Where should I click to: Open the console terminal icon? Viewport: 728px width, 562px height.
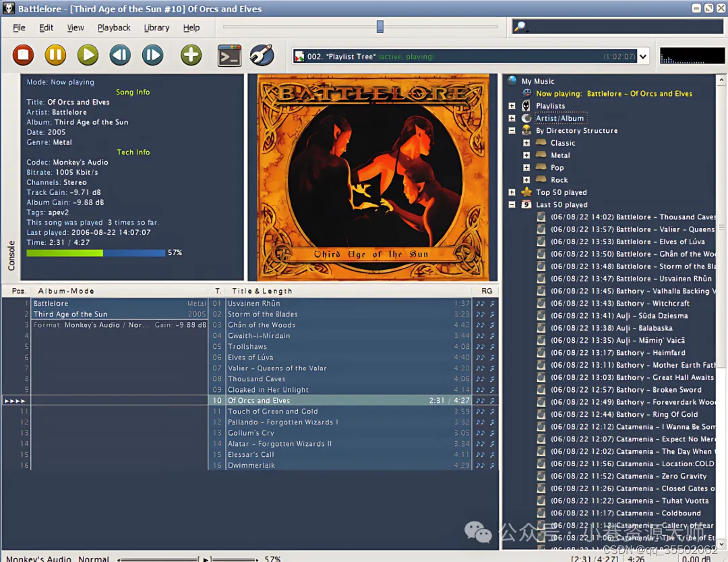(229, 56)
